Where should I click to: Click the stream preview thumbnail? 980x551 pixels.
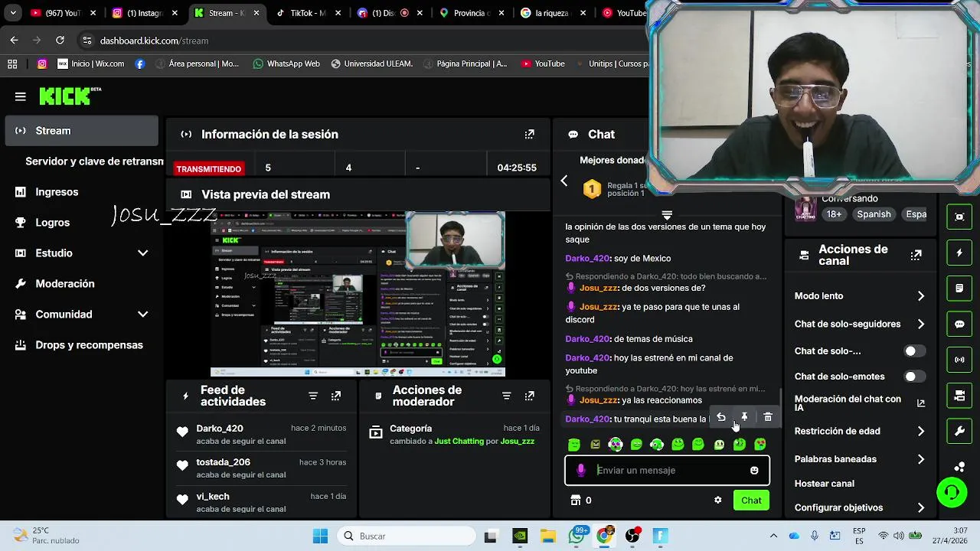tap(358, 294)
